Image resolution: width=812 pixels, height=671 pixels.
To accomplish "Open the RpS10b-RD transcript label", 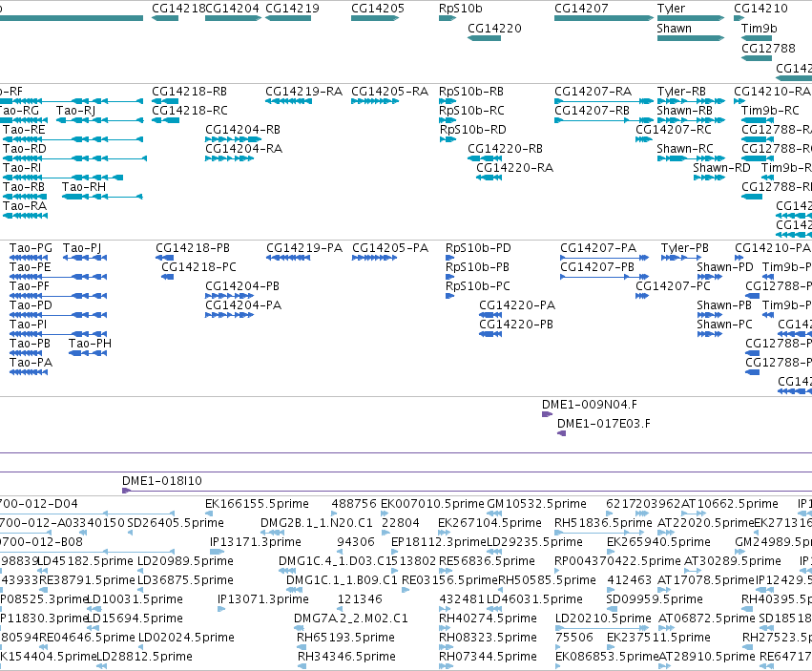I will pyautogui.click(x=473, y=130).
